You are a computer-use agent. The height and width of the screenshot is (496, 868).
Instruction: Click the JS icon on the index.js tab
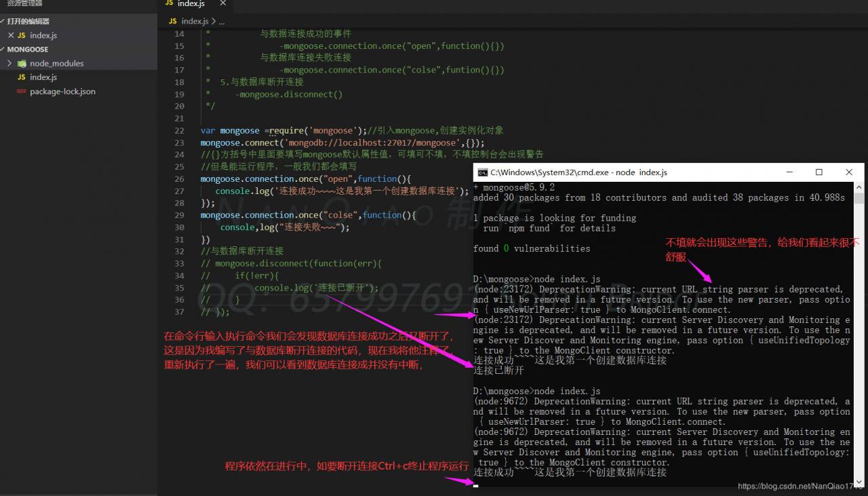[x=170, y=4]
